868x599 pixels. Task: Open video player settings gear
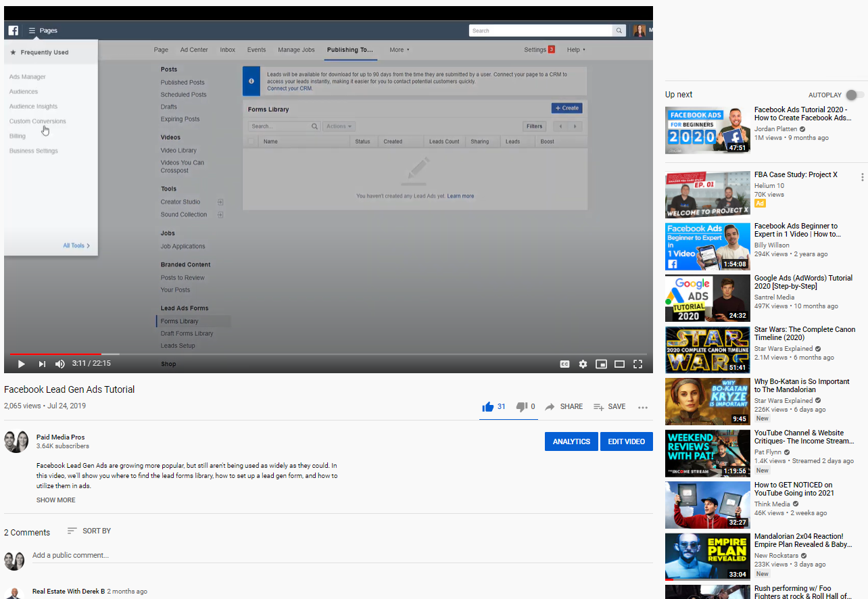coord(583,364)
